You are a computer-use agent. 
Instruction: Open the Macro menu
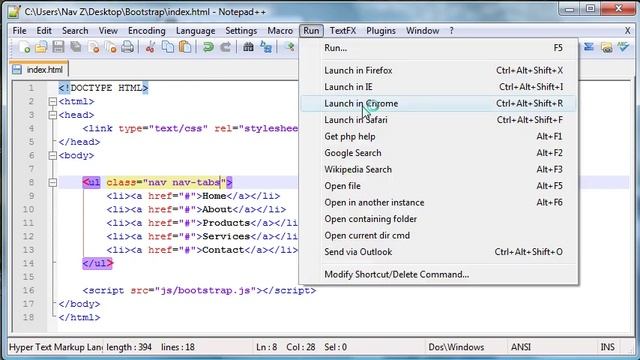tap(280, 31)
